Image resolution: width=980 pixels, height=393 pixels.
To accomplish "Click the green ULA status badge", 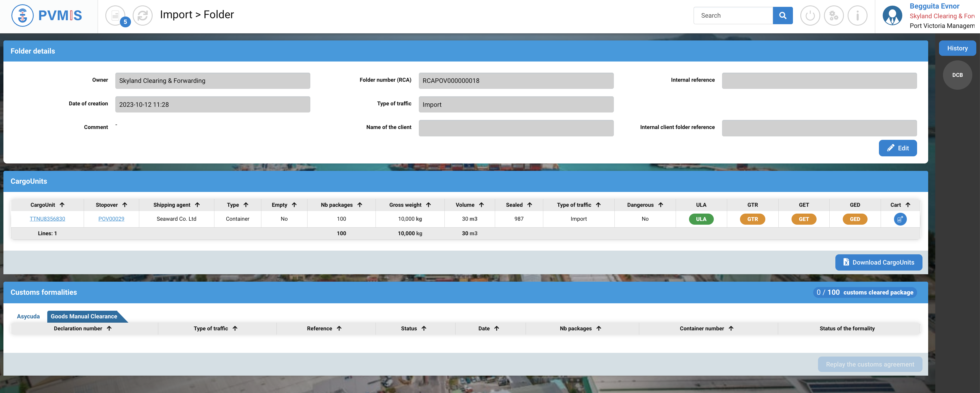I will pos(701,219).
